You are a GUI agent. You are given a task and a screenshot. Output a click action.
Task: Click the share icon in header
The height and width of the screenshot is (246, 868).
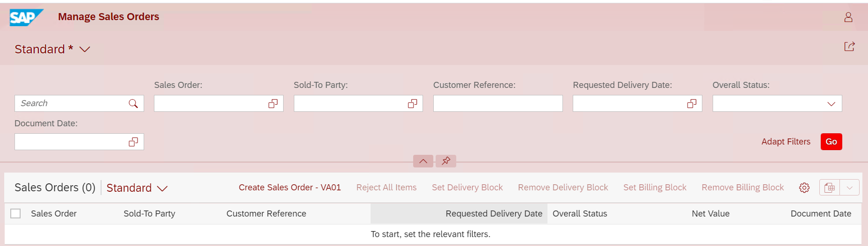(849, 46)
